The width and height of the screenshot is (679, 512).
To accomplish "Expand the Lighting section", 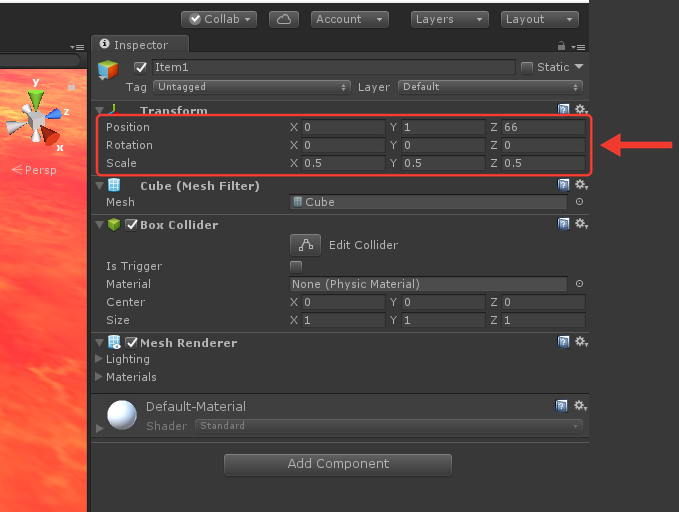I will point(99,359).
